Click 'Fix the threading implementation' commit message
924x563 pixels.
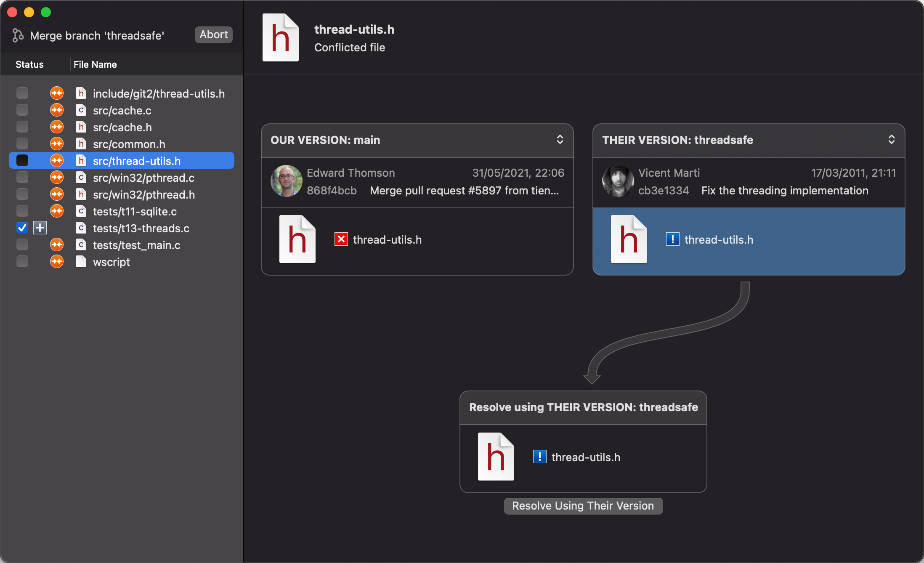[785, 191]
